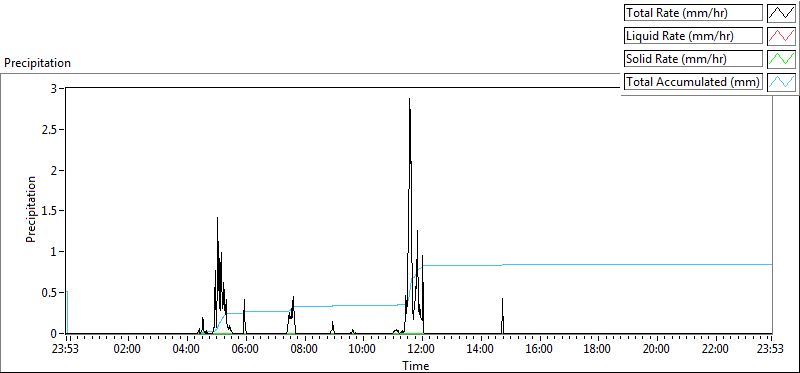Click the Total Accumulated blue plot sample icon
Screen dimensions: 800x373
coord(781,82)
